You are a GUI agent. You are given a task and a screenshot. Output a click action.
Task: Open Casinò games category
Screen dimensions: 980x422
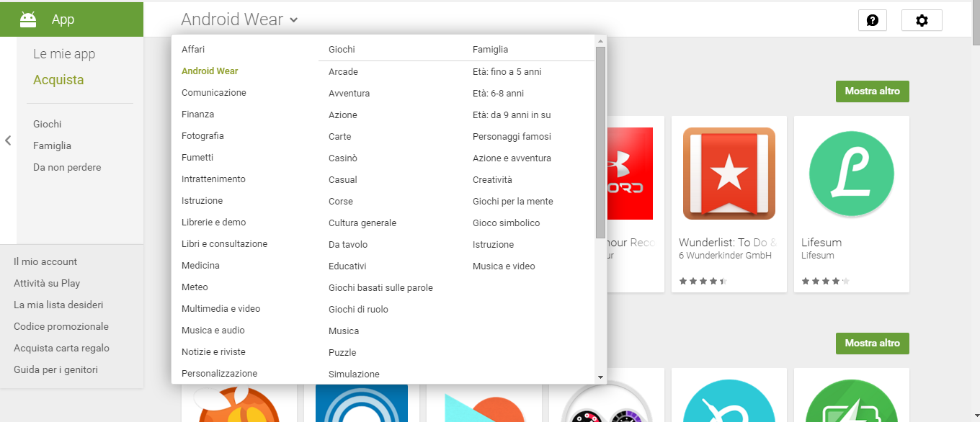343,158
